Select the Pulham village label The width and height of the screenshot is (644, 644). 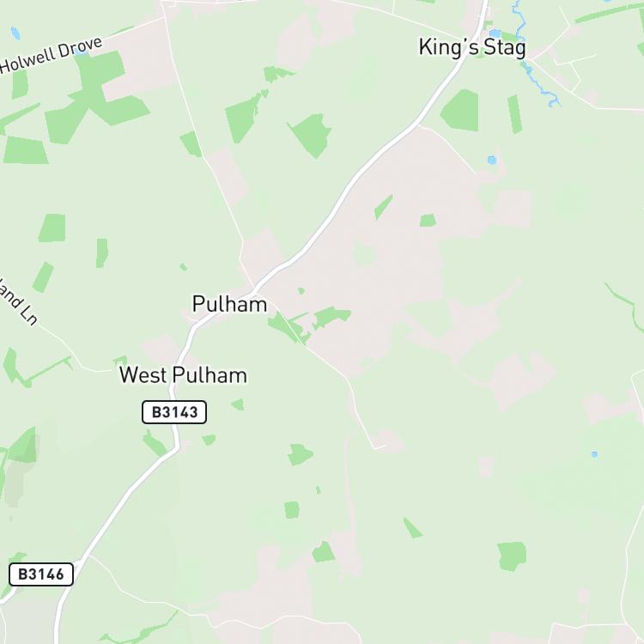point(229,304)
